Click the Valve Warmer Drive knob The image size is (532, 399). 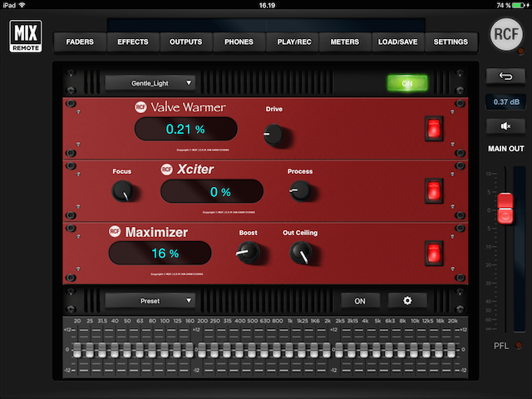point(273,135)
